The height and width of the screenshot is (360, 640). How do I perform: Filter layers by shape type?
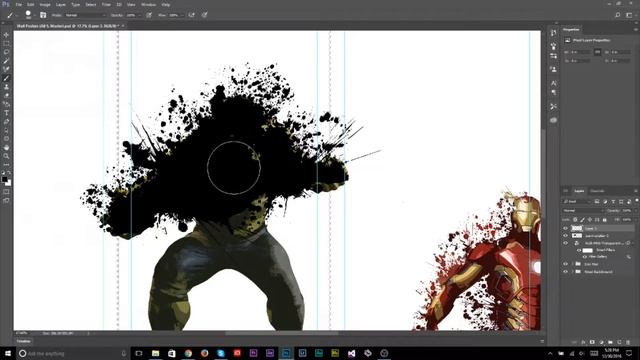(x=621, y=201)
